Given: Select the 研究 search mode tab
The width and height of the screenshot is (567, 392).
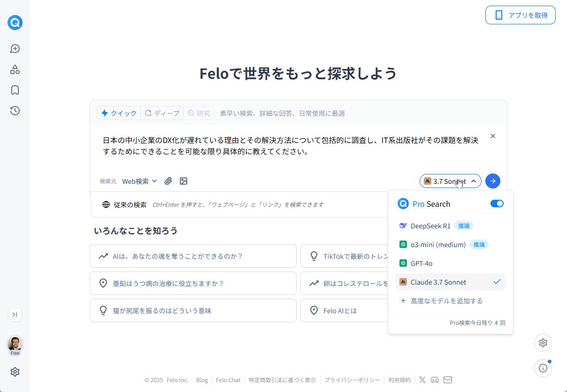Looking at the screenshot, I should point(199,113).
